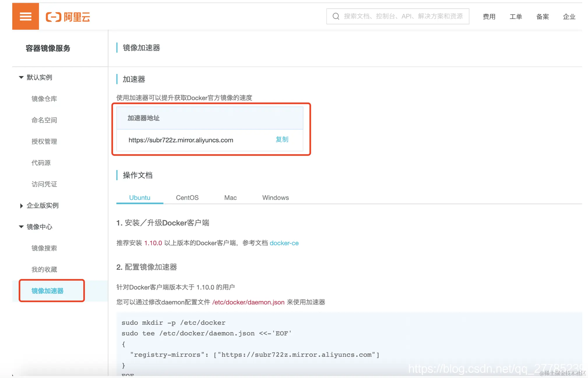Open 代码源 in the sidebar
Viewport: 588px width, 378px height.
(x=41, y=162)
